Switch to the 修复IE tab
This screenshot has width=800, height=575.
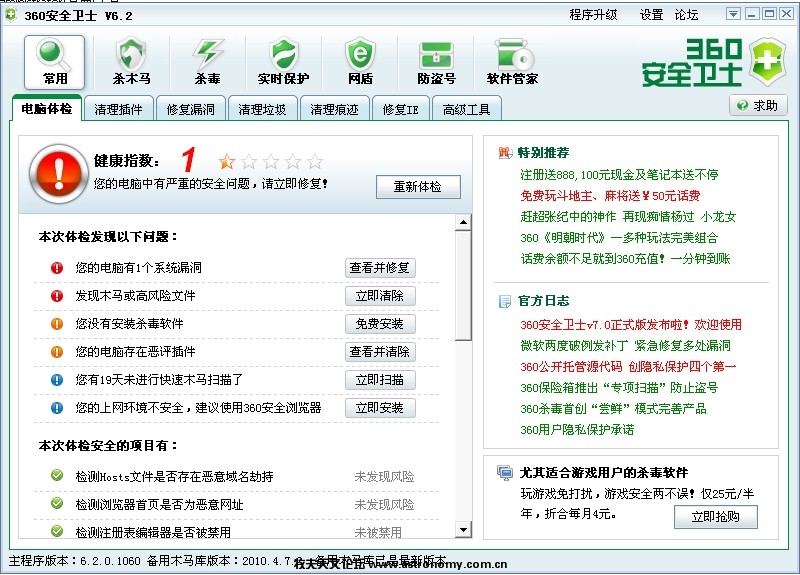click(401, 109)
